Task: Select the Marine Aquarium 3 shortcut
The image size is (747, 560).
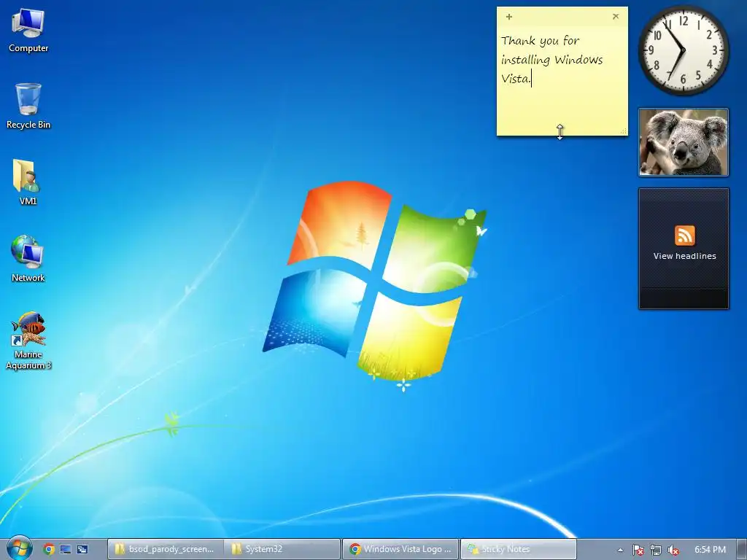Action: [x=28, y=341]
